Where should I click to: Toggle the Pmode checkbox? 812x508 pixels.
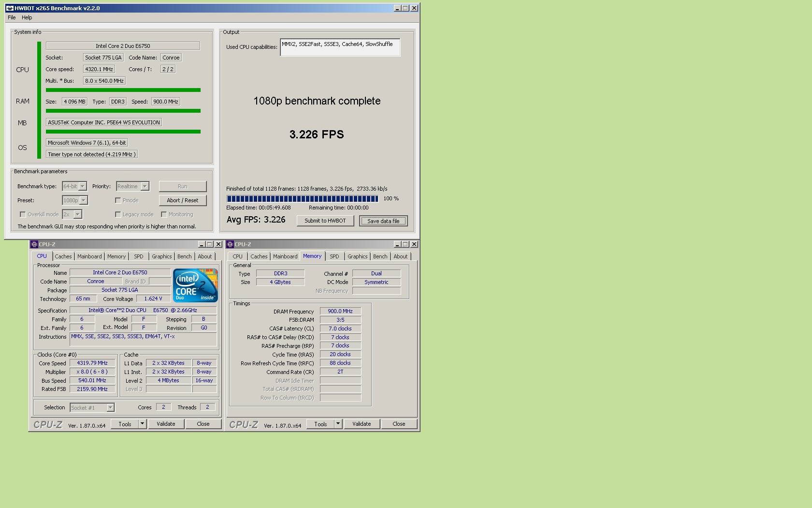[118, 200]
